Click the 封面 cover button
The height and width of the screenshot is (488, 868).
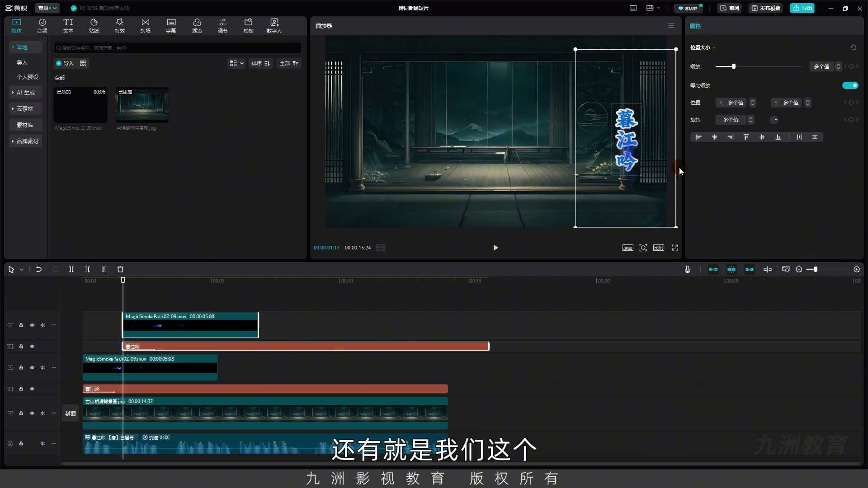pyautogui.click(x=70, y=413)
